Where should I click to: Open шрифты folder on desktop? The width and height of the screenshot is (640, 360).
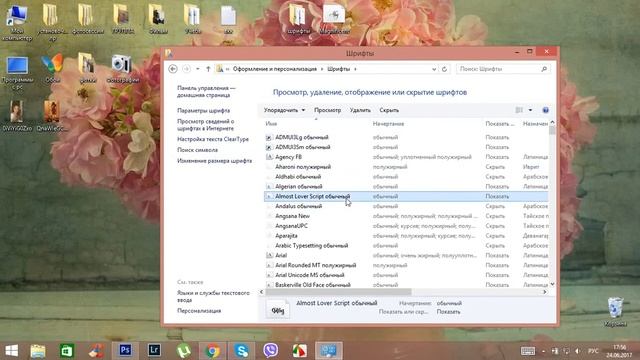[298, 19]
